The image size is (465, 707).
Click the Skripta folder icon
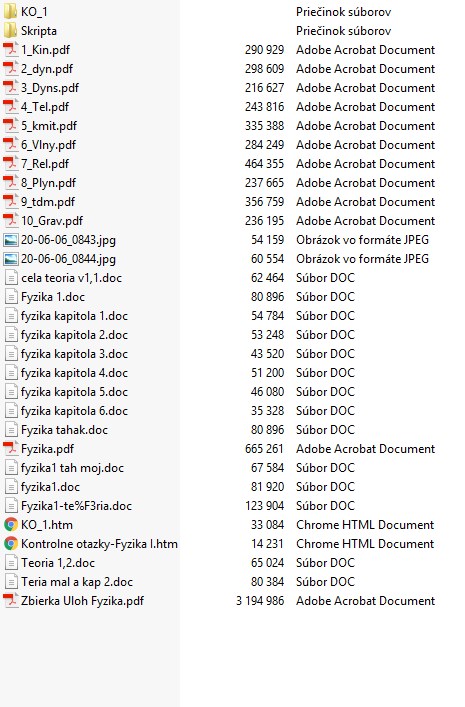(10, 31)
